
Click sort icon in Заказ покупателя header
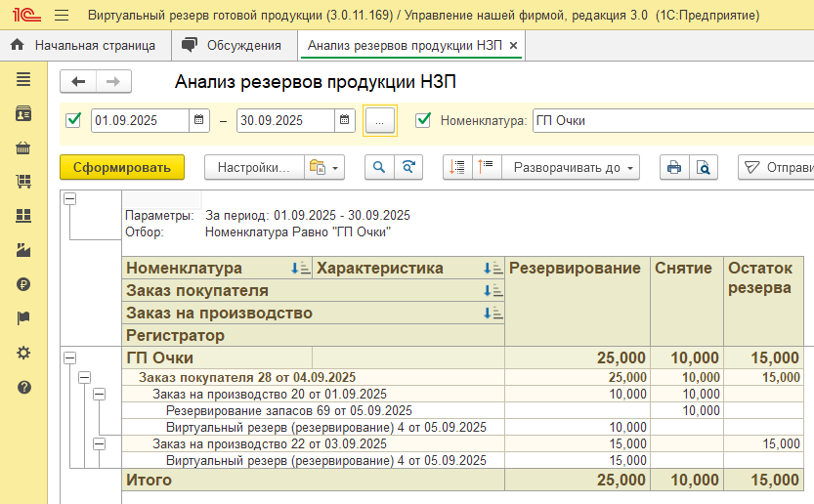[493, 290]
